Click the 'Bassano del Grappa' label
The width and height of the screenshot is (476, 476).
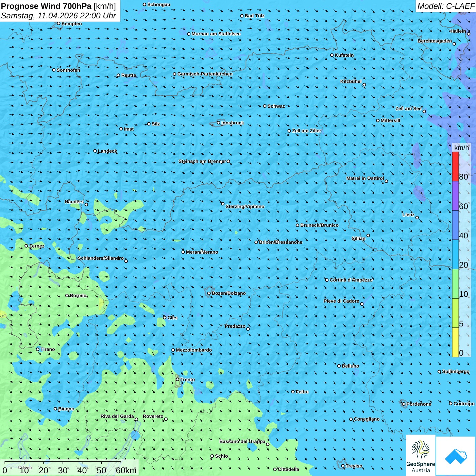242,441
